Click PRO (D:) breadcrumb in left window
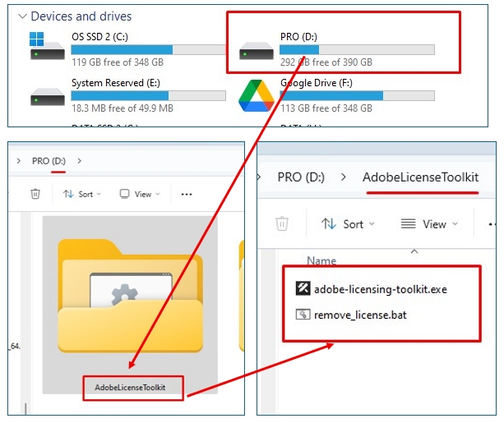Viewport: 504px width, 423px height. click(x=49, y=161)
